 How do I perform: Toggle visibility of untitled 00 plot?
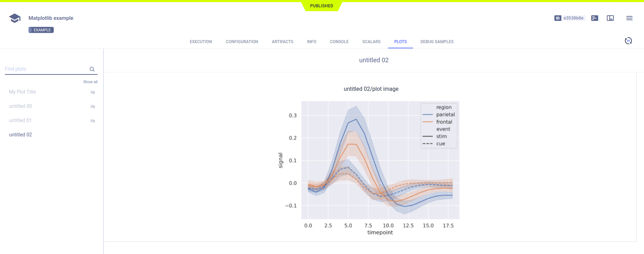(93, 106)
